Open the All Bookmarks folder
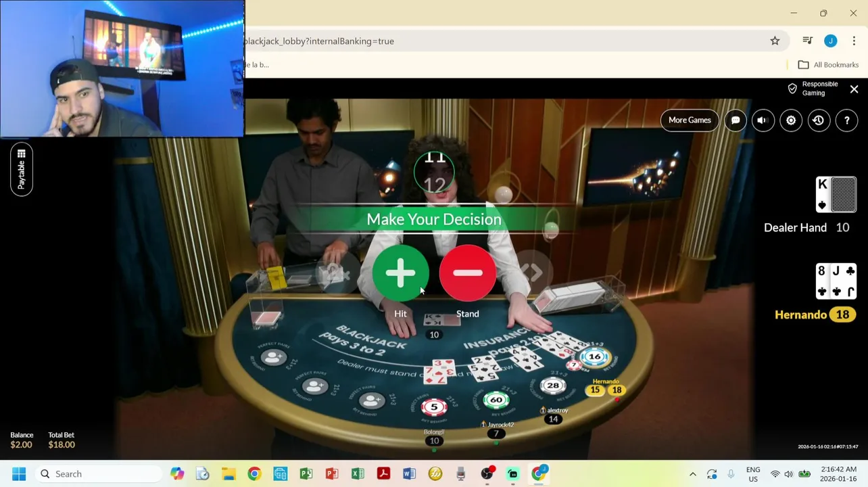The width and height of the screenshot is (868, 487). 828,65
